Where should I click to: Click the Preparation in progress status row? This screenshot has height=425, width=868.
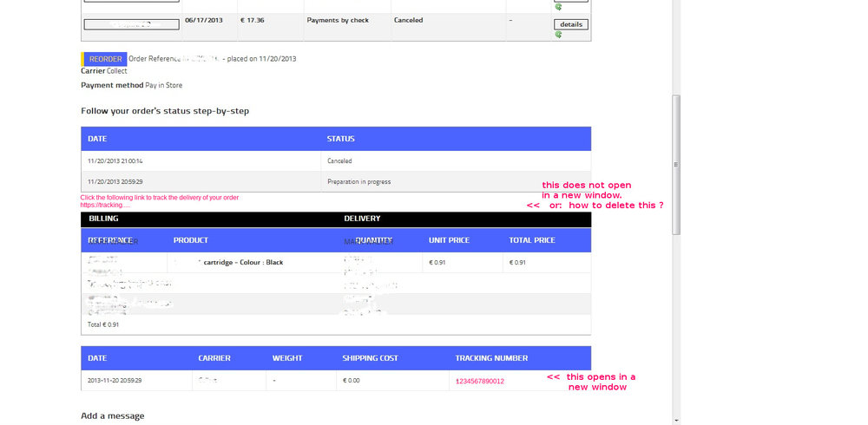pyautogui.click(x=336, y=181)
